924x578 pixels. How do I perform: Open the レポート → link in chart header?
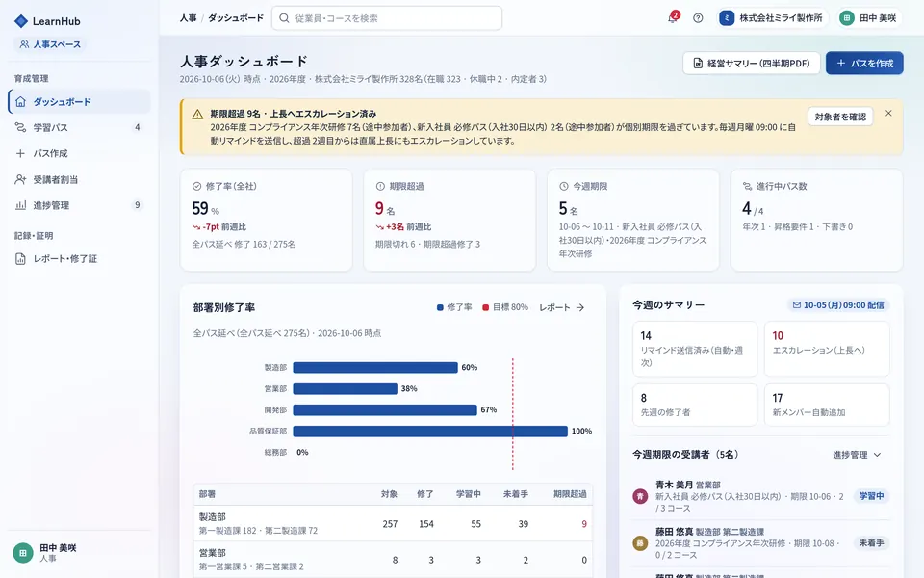click(561, 307)
